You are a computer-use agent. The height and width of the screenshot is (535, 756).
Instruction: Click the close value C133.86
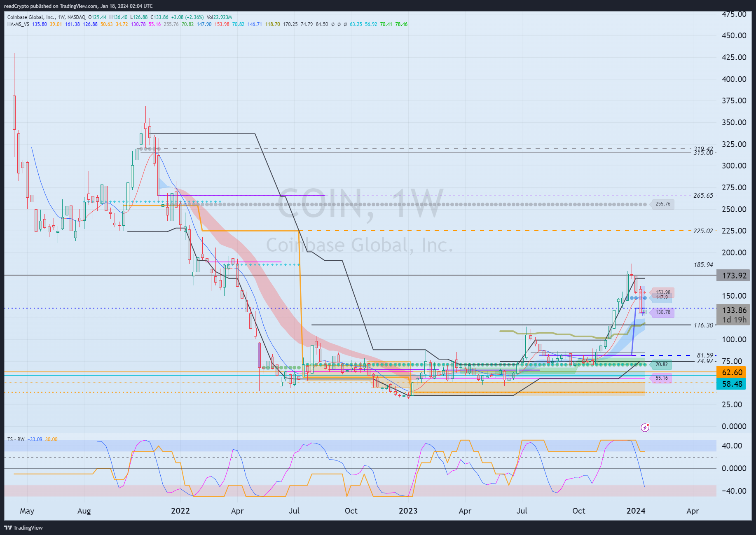(x=159, y=17)
